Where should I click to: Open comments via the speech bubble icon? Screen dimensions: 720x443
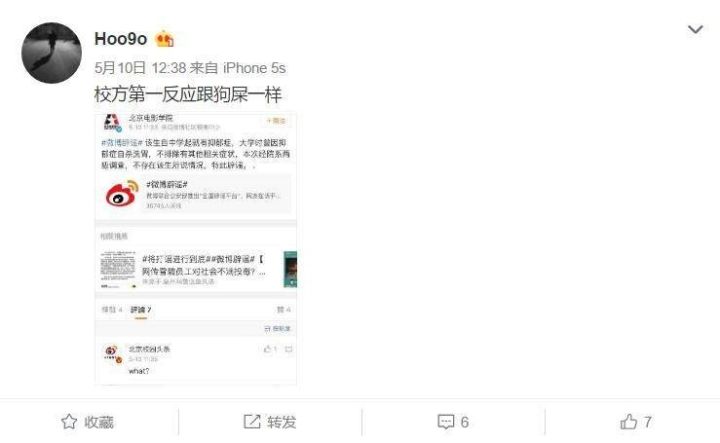446,422
